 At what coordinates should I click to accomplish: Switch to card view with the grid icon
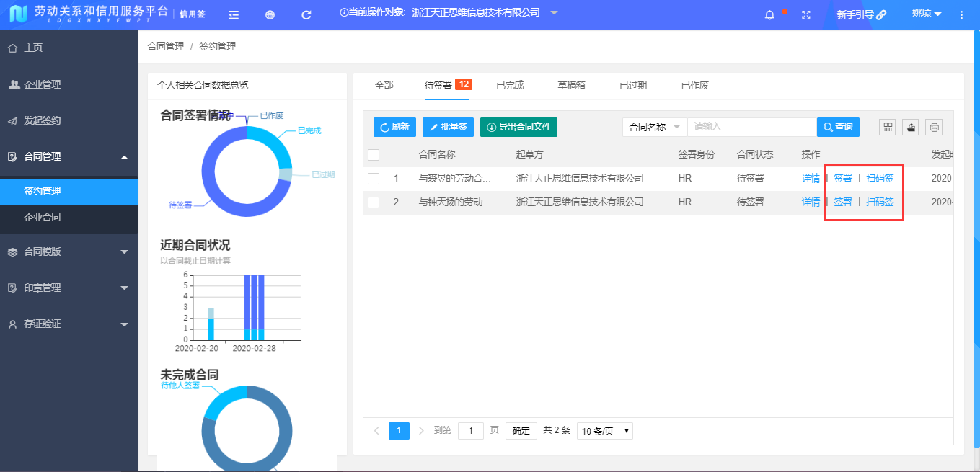point(886,127)
